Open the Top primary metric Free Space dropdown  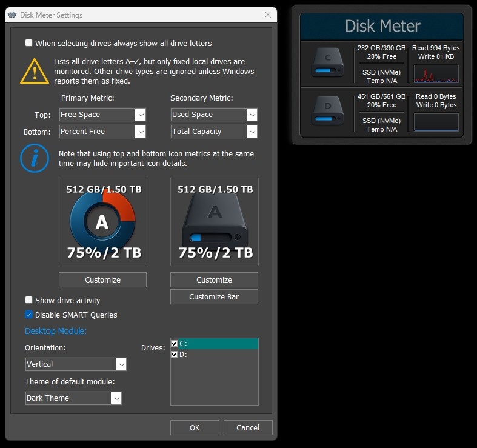[140, 115]
